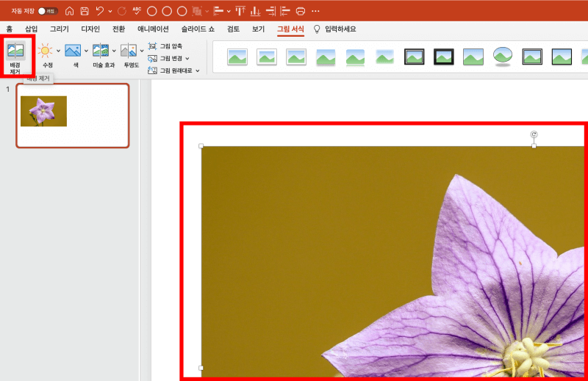The height and width of the screenshot is (381, 588).
Task: Open the Home icon in title bar
Action: pyautogui.click(x=69, y=11)
